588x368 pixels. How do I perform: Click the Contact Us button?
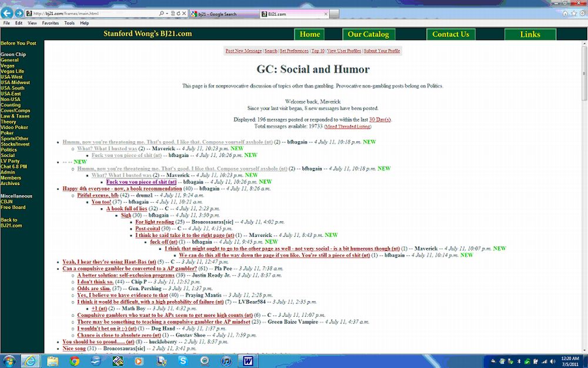[x=451, y=34]
